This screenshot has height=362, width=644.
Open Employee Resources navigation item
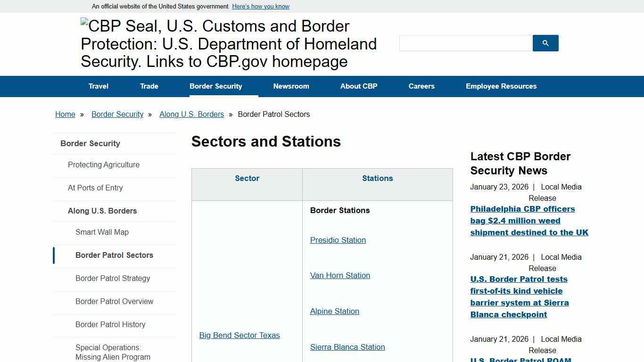tap(501, 86)
